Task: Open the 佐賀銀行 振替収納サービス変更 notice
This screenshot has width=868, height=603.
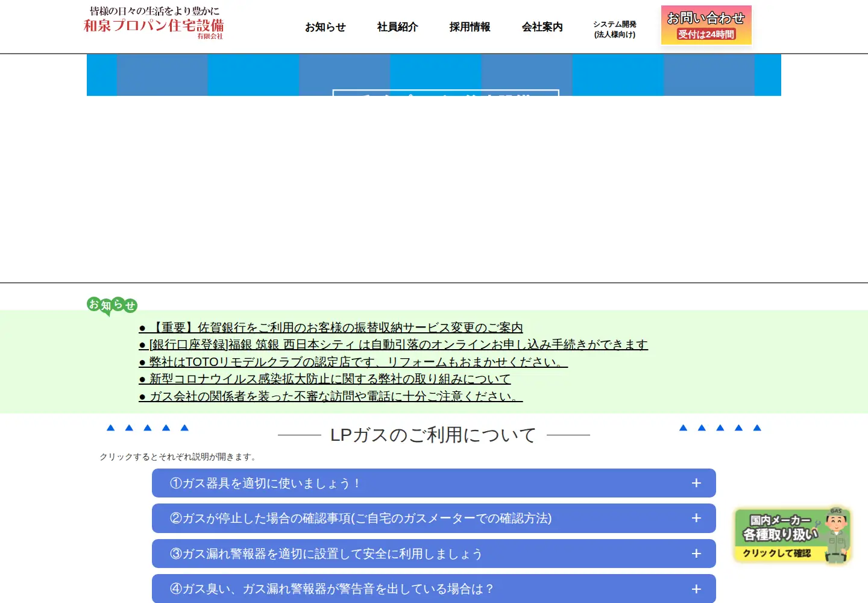Action: coord(331,327)
